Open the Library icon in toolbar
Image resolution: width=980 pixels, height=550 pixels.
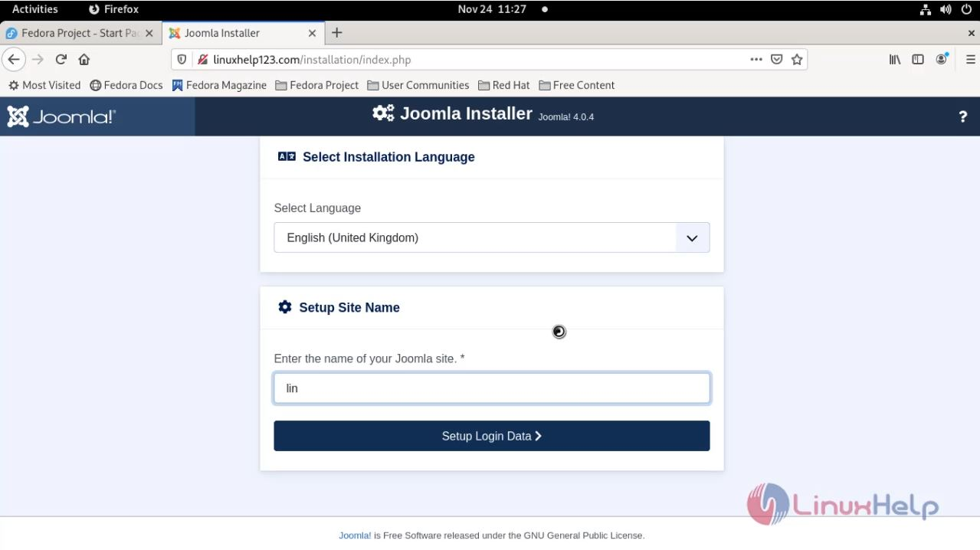coord(895,59)
